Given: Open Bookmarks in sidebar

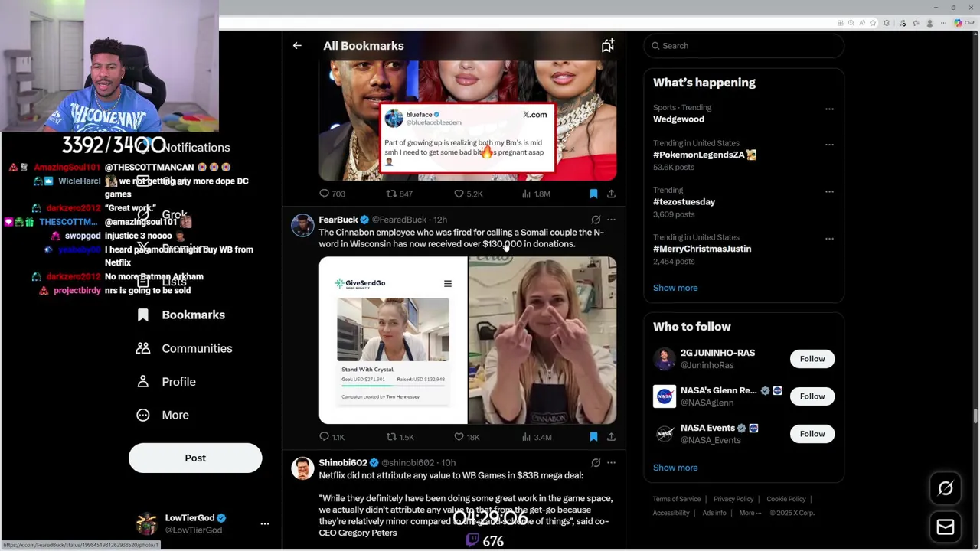Looking at the screenshot, I should pyautogui.click(x=181, y=315).
